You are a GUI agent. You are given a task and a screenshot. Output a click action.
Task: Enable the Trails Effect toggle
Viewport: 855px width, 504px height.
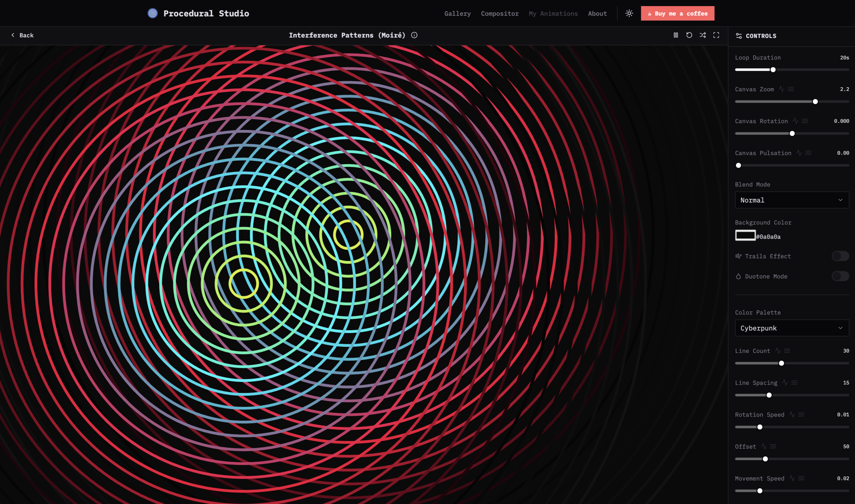(x=840, y=256)
